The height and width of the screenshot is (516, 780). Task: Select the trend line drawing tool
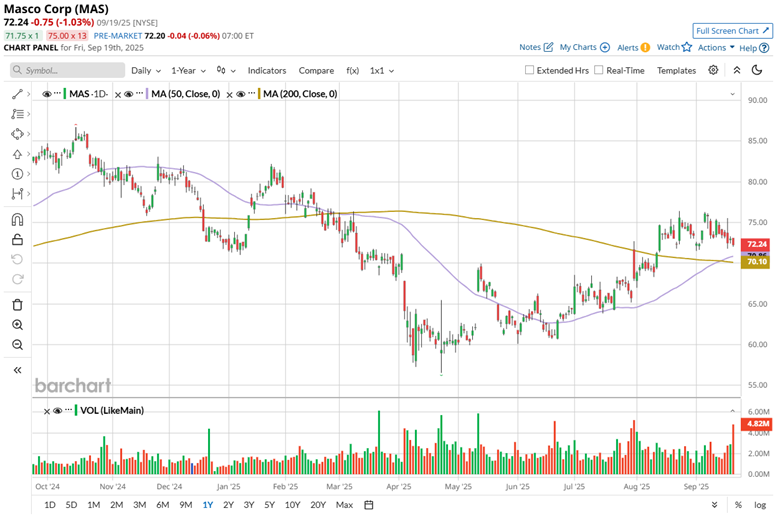click(17, 94)
